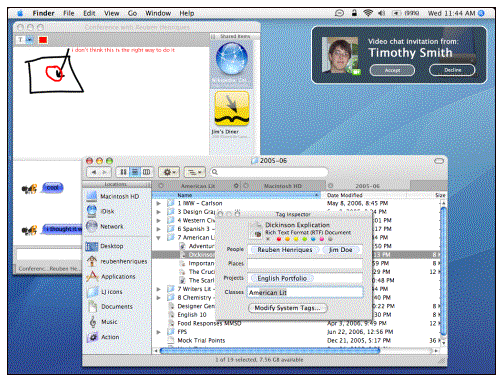Click the globe shared item in Conference

[x=232, y=59]
